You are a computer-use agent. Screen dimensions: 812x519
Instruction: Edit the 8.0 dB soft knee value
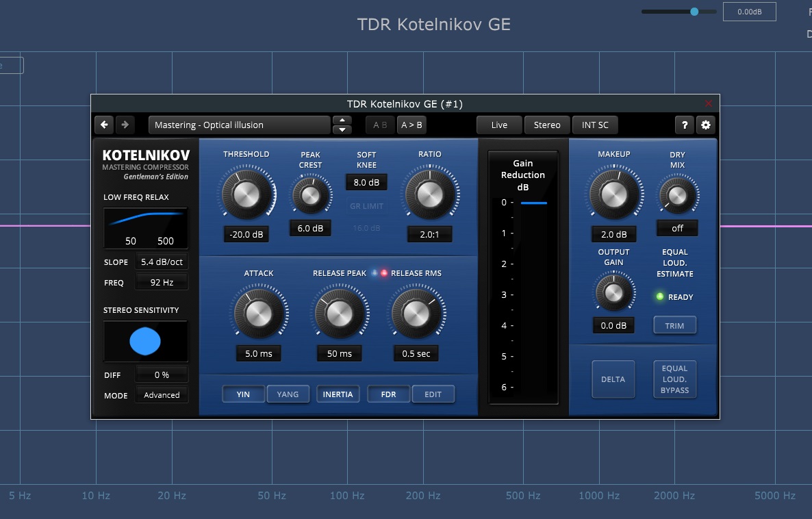point(366,182)
